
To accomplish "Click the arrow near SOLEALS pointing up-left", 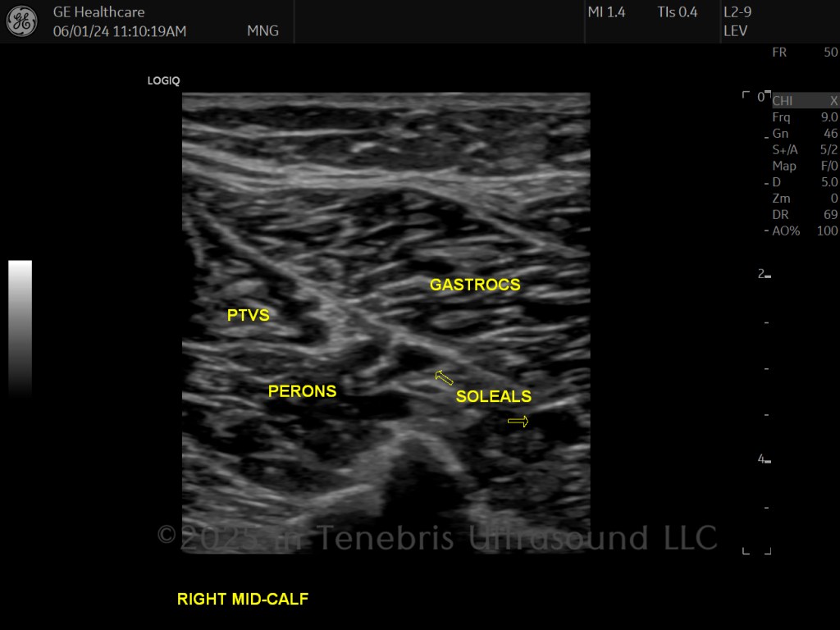I will point(444,377).
